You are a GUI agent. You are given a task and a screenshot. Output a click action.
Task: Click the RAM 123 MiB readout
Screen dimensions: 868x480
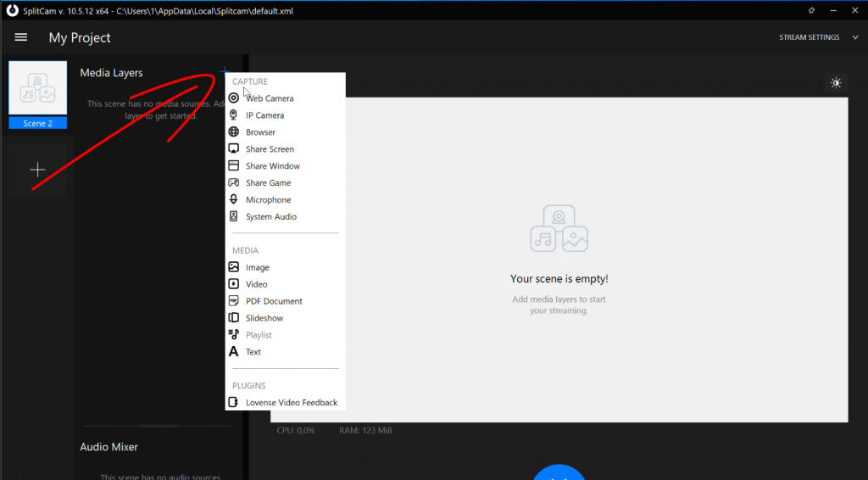coord(366,430)
